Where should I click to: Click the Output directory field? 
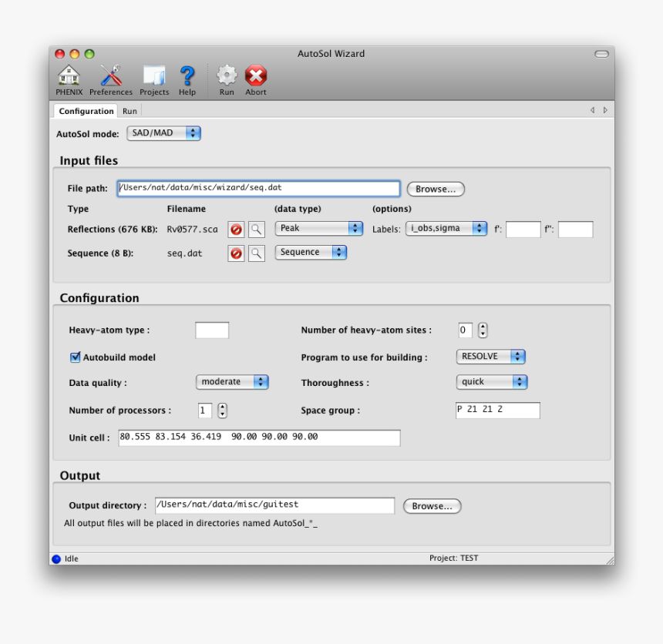275,505
